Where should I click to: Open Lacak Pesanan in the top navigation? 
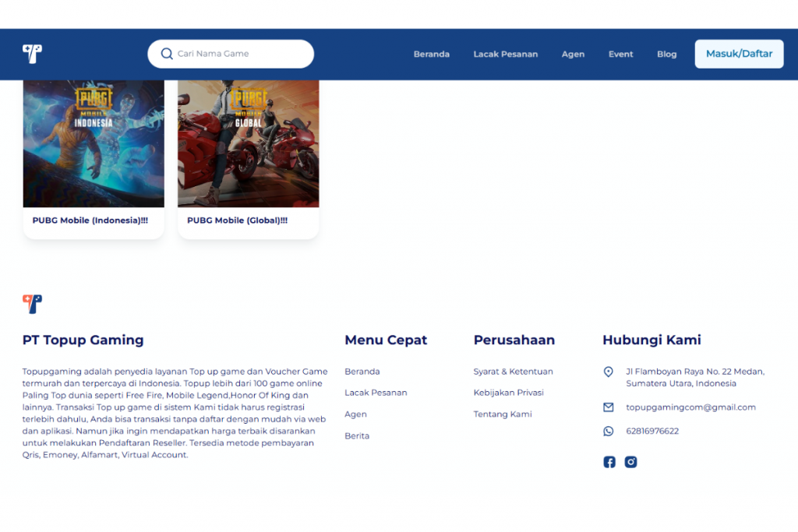[505, 54]
